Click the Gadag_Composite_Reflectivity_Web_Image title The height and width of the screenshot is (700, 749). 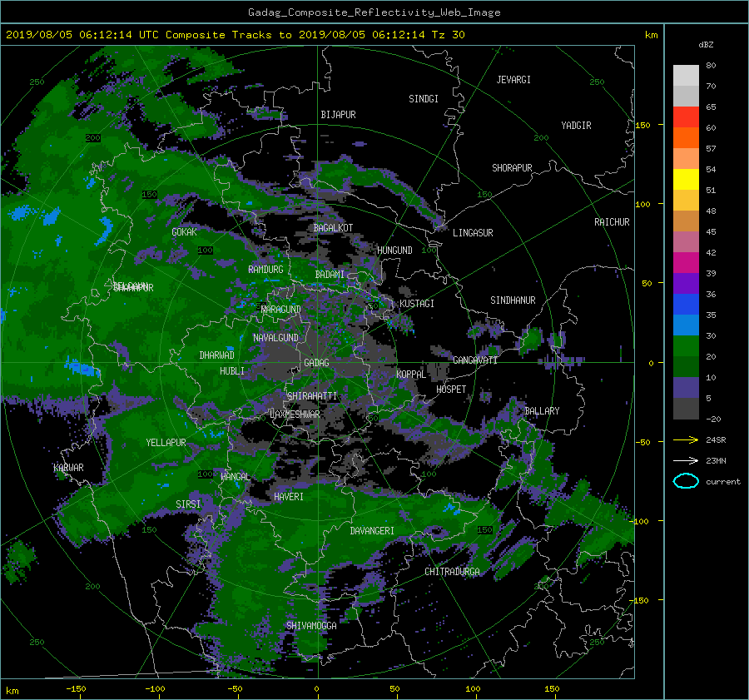[x=374, y=12]
